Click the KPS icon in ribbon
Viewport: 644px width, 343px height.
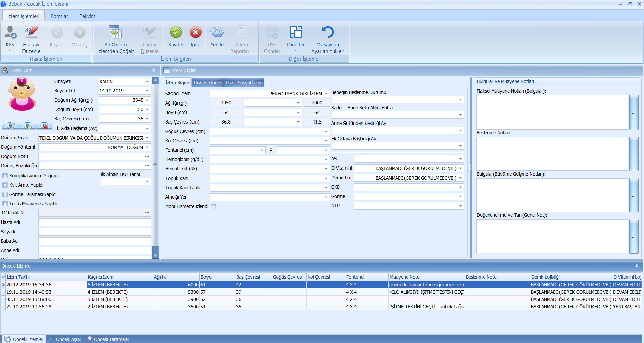point(10,33)
